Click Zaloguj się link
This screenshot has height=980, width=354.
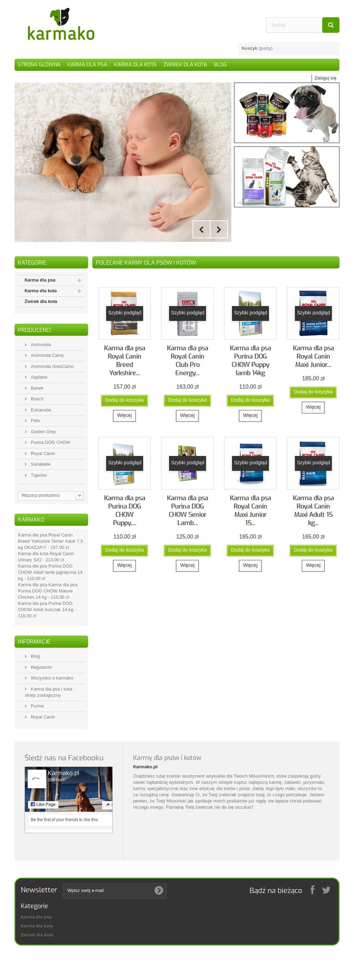[x=325, y=78]
